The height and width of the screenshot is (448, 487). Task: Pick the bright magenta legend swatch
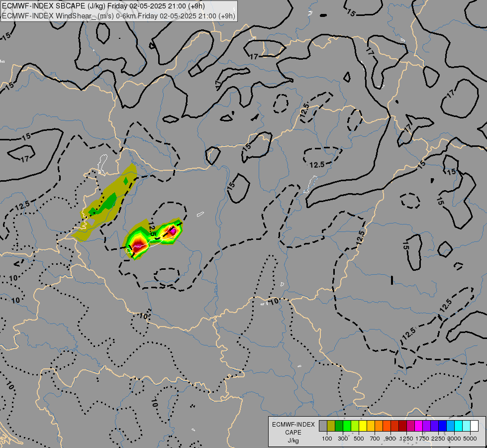pos(419,426)
